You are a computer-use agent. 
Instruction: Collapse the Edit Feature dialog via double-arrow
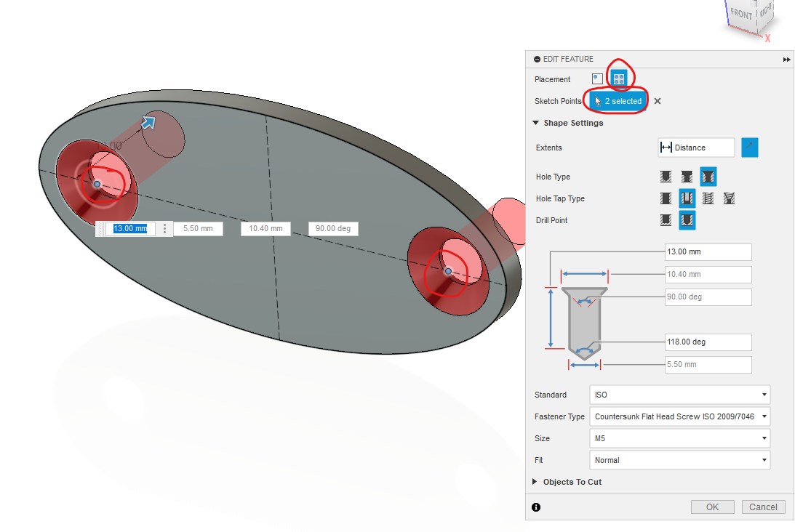pos(786,59)
